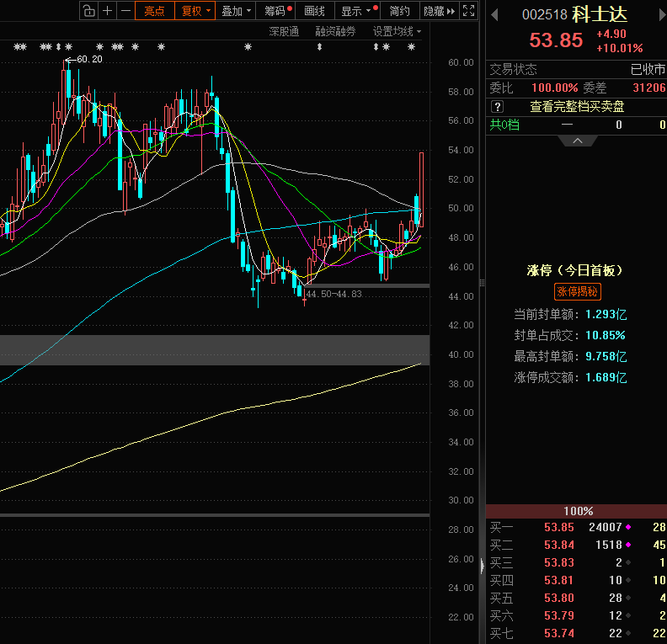
Task: Collapse order book with the upward chevron
Action: click(577, 141)
